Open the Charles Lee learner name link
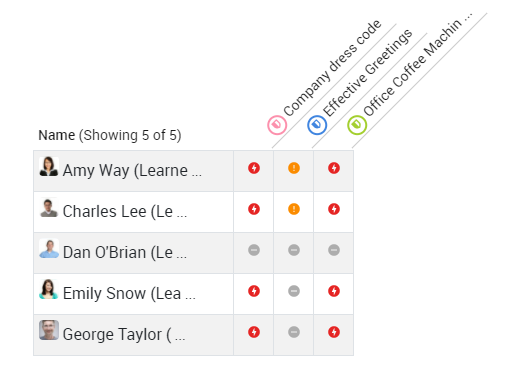Image resolution: width=509 pixels, height=366 pixels. (x=125, y=212)
